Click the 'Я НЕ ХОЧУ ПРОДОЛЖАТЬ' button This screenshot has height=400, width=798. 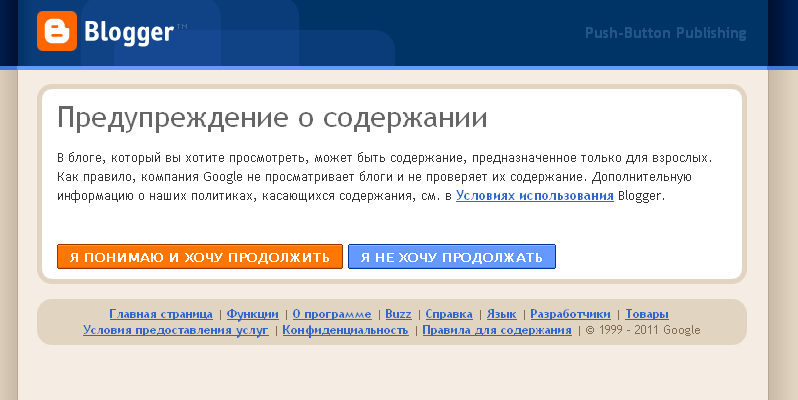pos(452,257)
